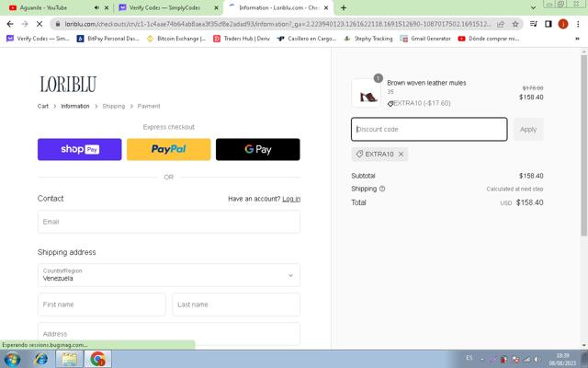Open the Chrome three-dot menu
The height and width of the screenshot is (368, 588).
coord(578,24)
